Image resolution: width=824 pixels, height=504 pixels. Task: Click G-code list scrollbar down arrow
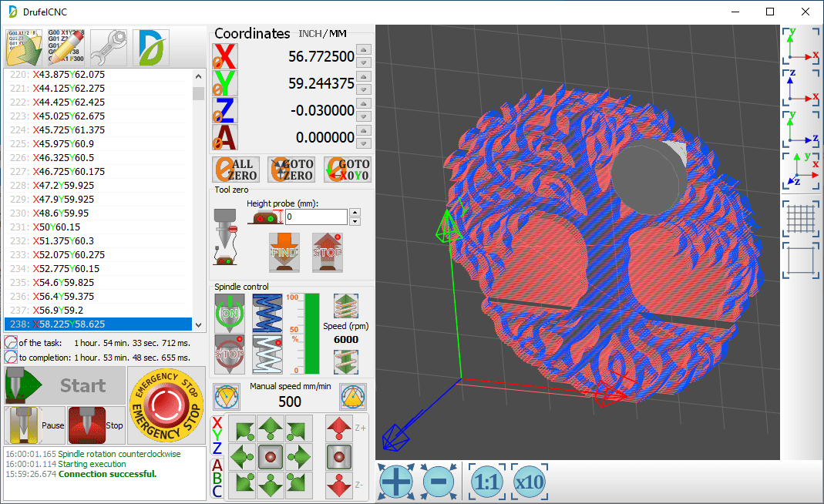tap(199, 324)
